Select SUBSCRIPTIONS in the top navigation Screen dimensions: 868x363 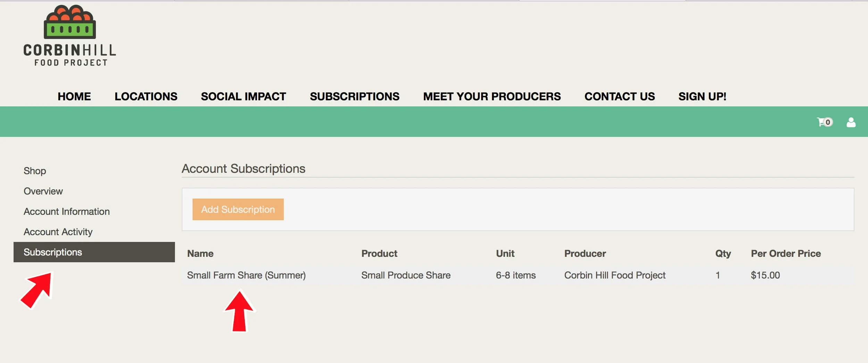point(354,96)
